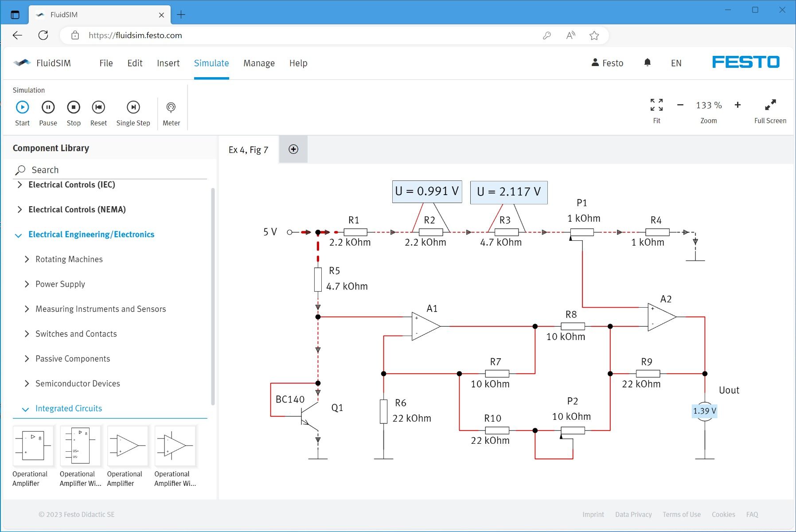Go back in browser

click(17, 35)
